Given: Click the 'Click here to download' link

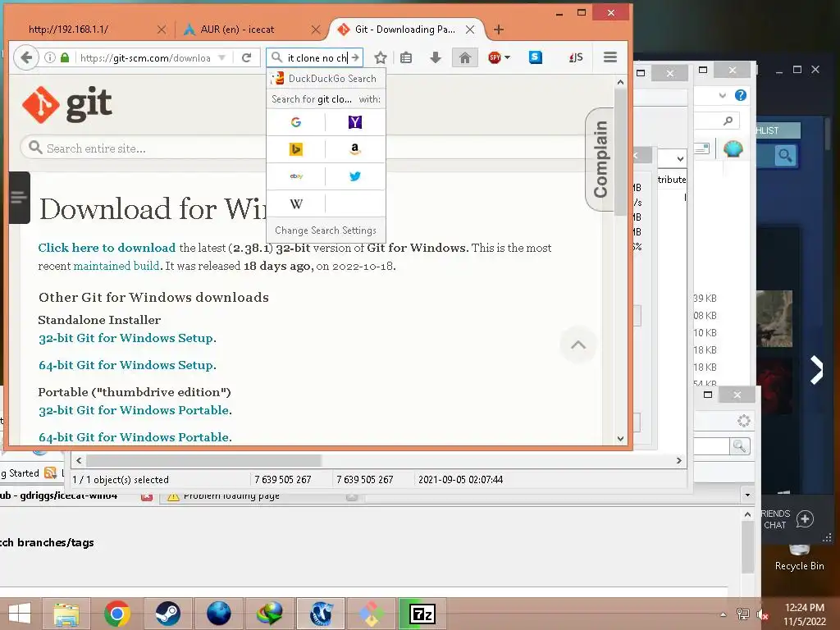Looking at the screenshot, I should click(107, 248).
